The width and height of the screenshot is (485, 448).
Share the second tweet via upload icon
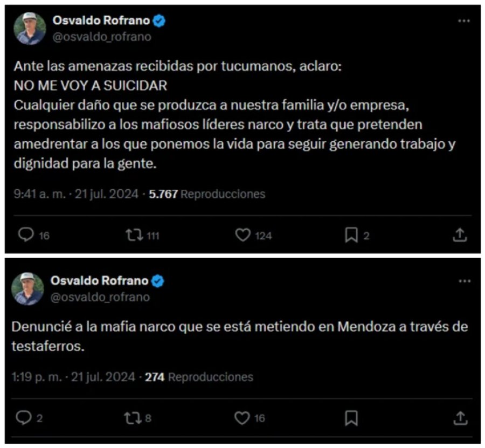[460, 417]
